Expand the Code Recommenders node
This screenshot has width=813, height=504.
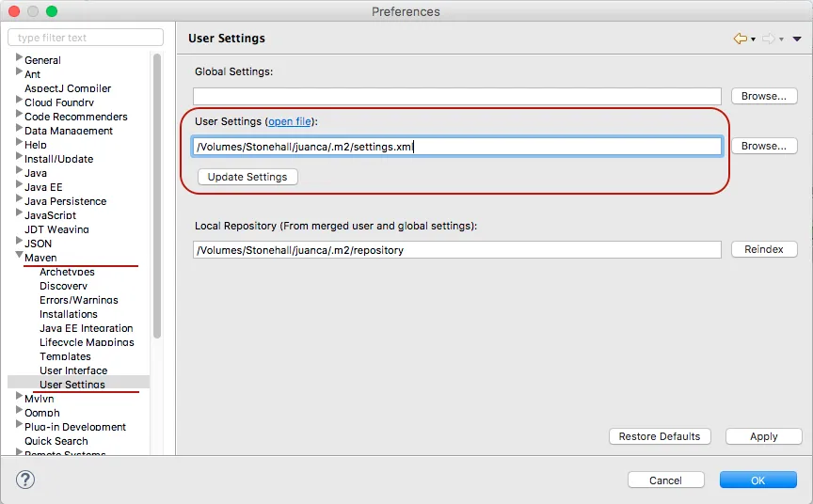(19, 116)
